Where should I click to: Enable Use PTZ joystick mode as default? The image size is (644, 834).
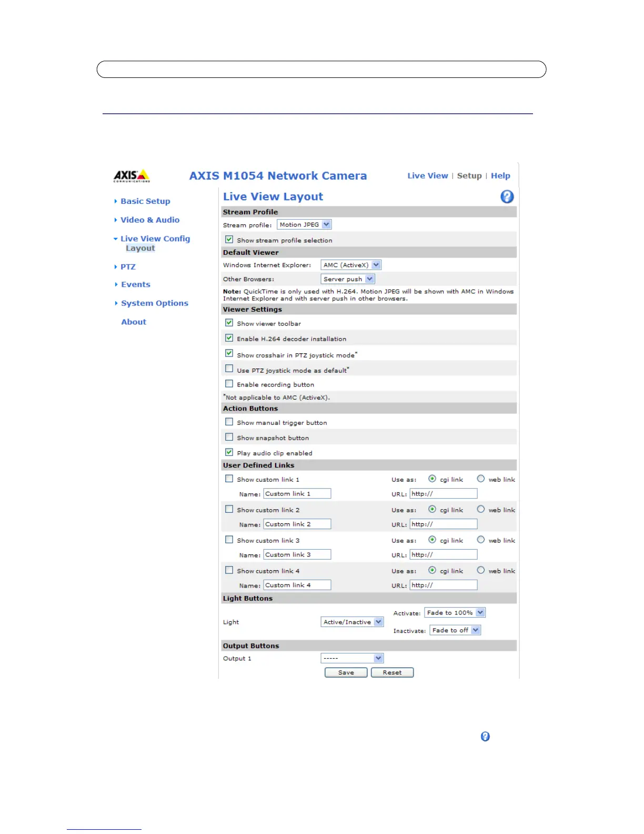[x=229, y=369]
